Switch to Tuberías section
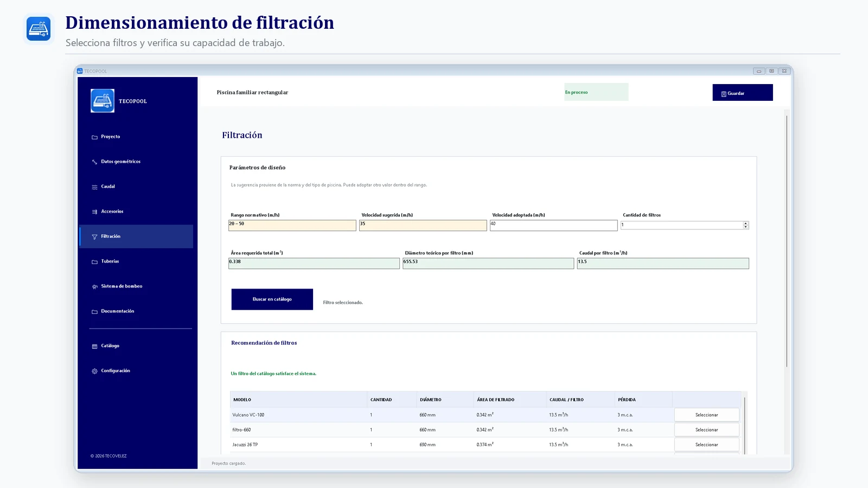Screen dimensions: 868x488 coord(136,261)
